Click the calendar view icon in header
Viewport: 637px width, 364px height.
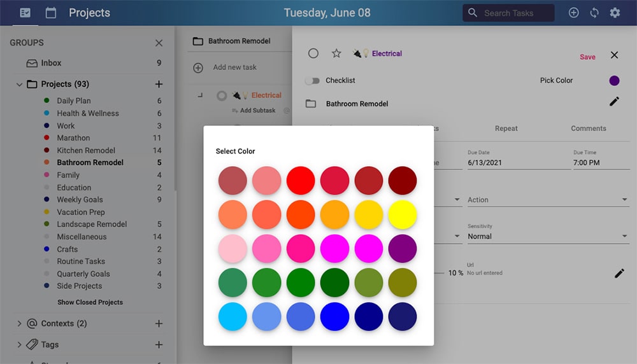click(51, 13)
